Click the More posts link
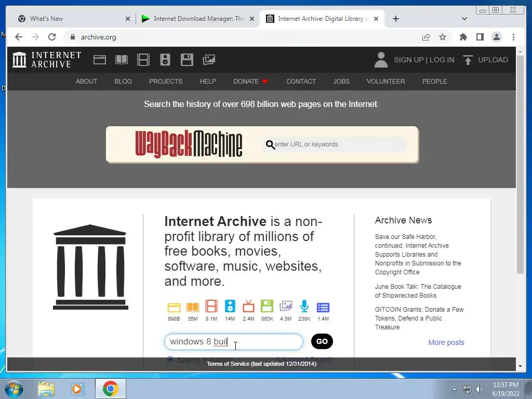Viewport: 532px width, 399px height. [x=446, y=342]
